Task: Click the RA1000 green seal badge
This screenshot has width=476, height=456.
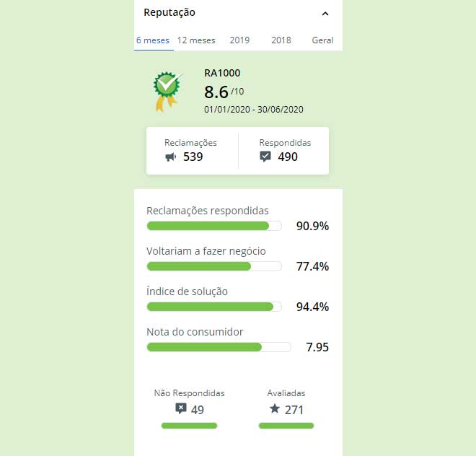Action: [x=168, y=91]
